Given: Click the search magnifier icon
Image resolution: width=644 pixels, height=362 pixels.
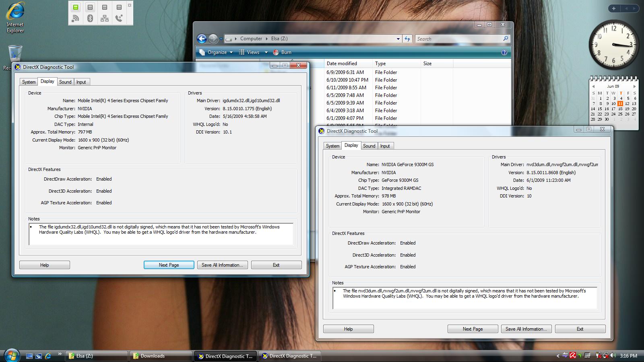Looking at the screenshot, I should point(506,39).
